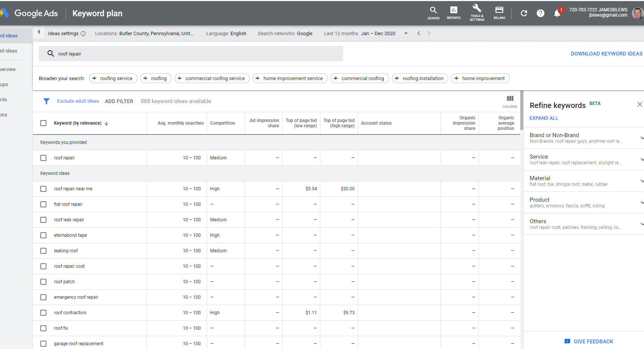
Task: Expand the Material refine section
Action: pos(641,181)
